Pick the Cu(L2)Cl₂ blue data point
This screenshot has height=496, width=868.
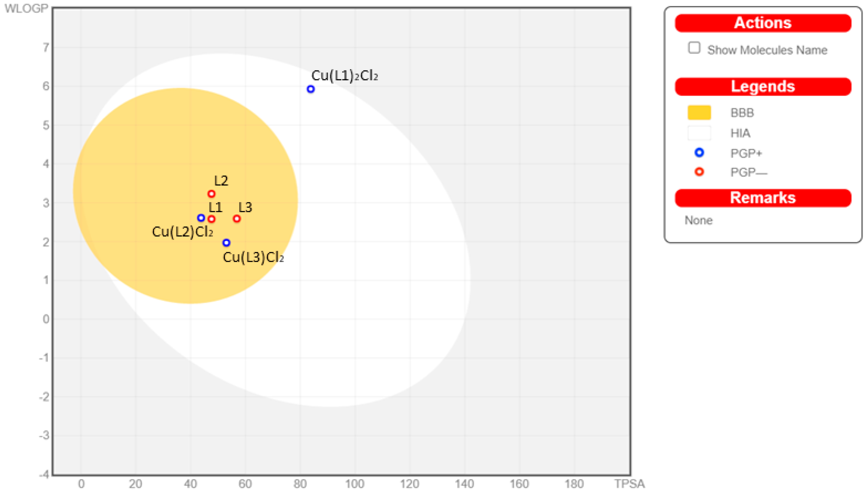click(201, 218)
